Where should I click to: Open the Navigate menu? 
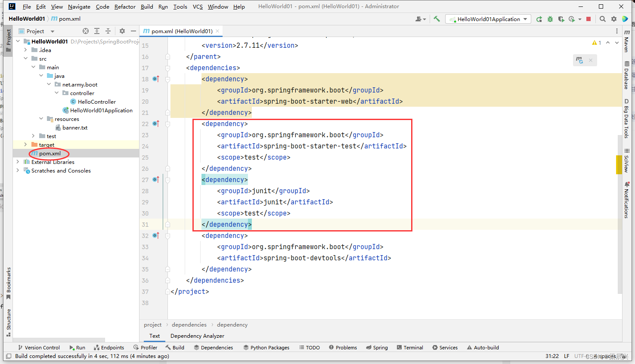click(x=79, y=6)
